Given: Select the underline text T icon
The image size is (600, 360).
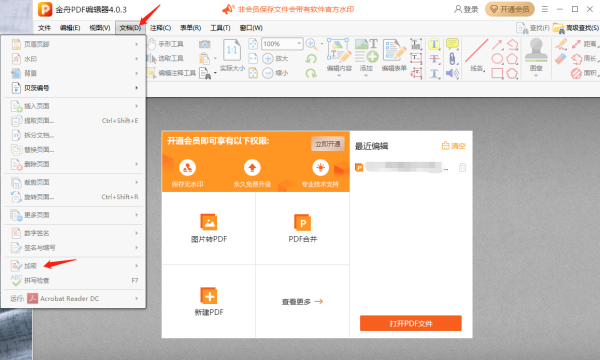Looking at the screenshot, I should click(434, 73).
